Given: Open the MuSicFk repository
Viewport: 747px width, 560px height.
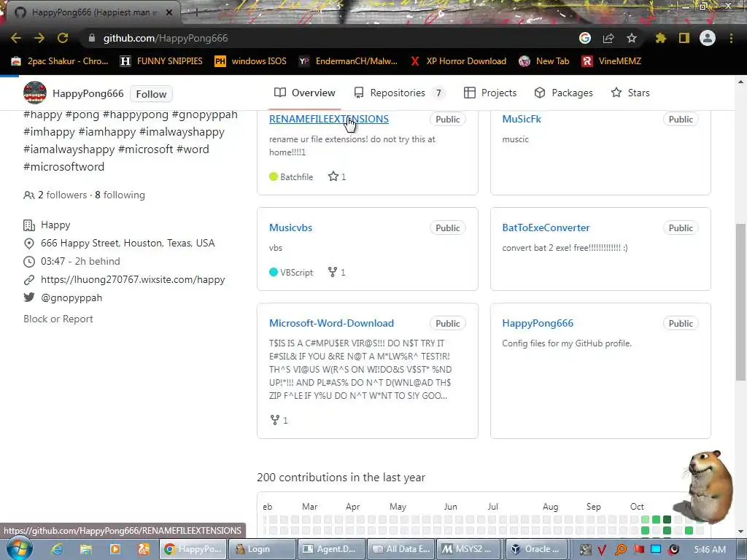Looking at the screenshot, I should coord(522,119).
